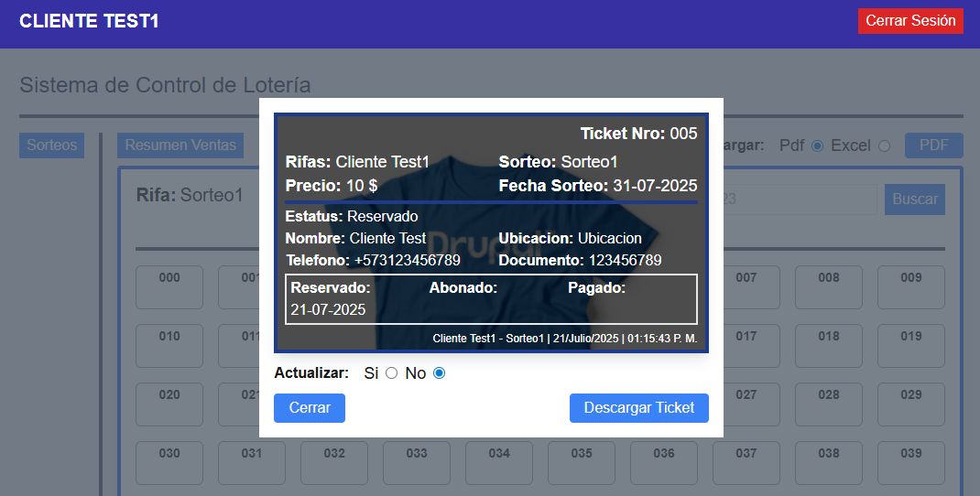
Task: Click the Buscar search button
Action: click(914, 199)
